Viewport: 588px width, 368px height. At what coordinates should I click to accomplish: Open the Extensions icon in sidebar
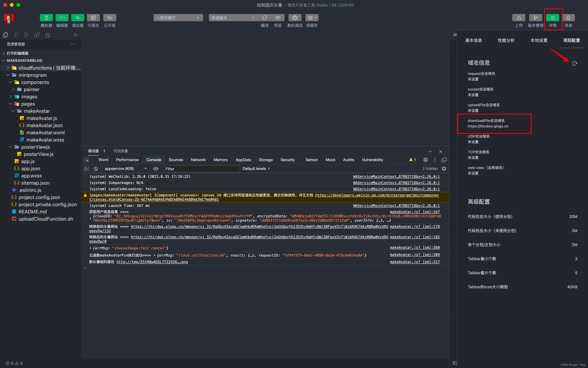click(x=37, y=35)
